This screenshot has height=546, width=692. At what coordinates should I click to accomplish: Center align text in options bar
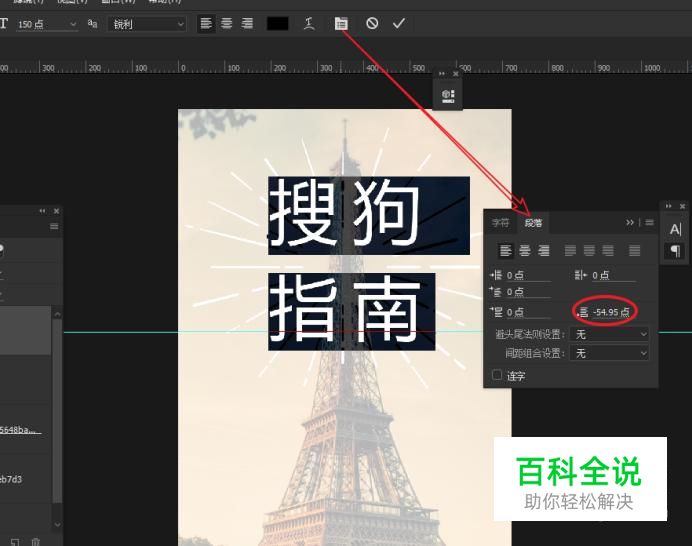tap(226, 23)
